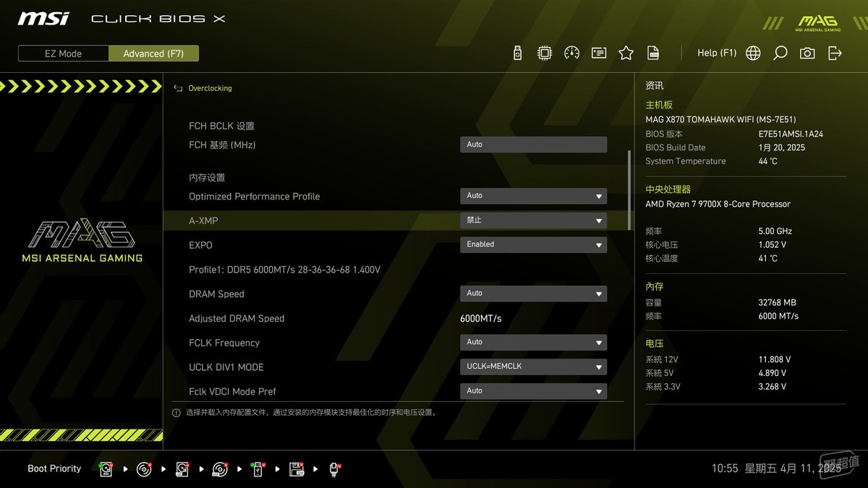Click core temperature 41 °C value
This screenshot has width=868, height=488.
click(767, 259)
